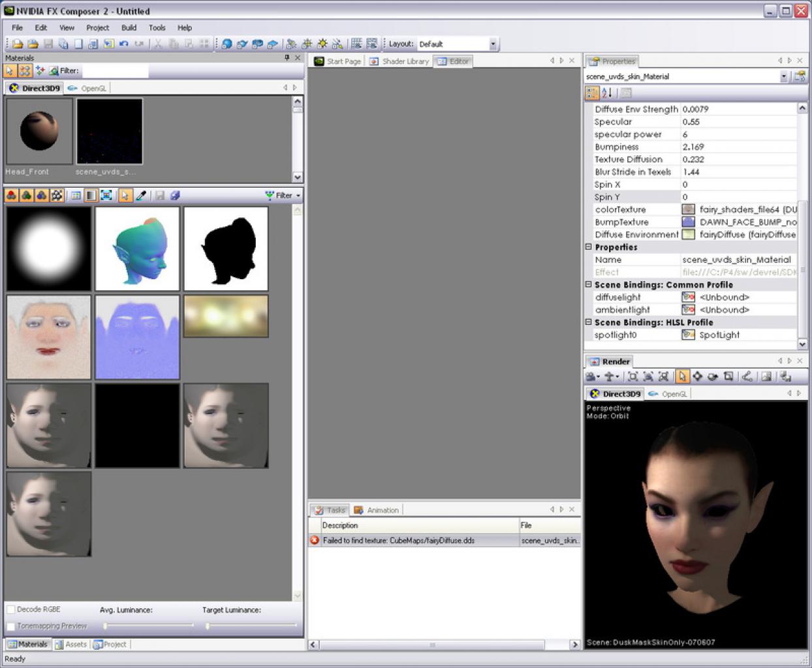Screen dimensions: 812x668
Task: Switch to the Shader Library tab
Action: (x=399, y=61)
